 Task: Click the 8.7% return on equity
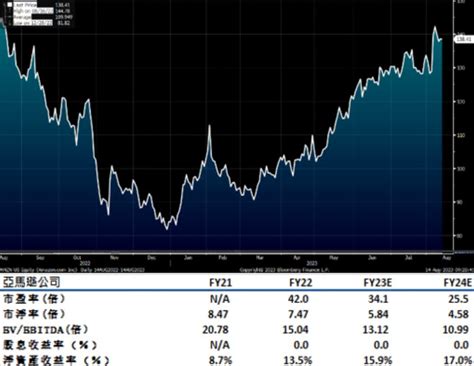[x=220, y=361]
